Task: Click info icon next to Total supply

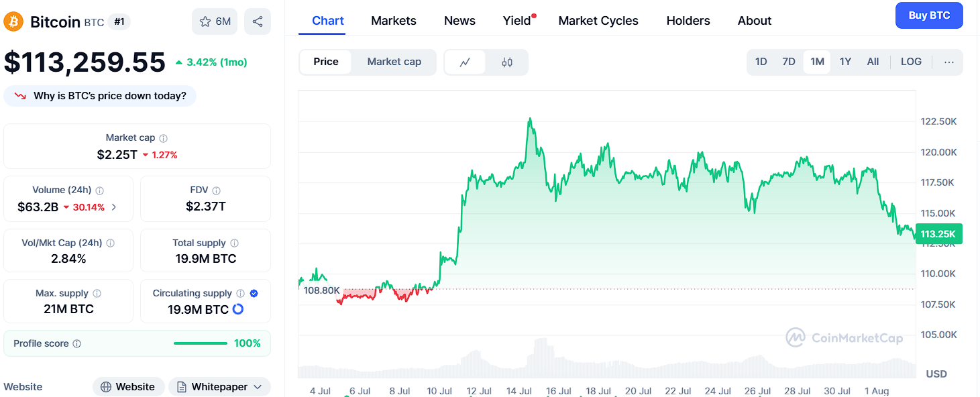Action: pos(234,243)
